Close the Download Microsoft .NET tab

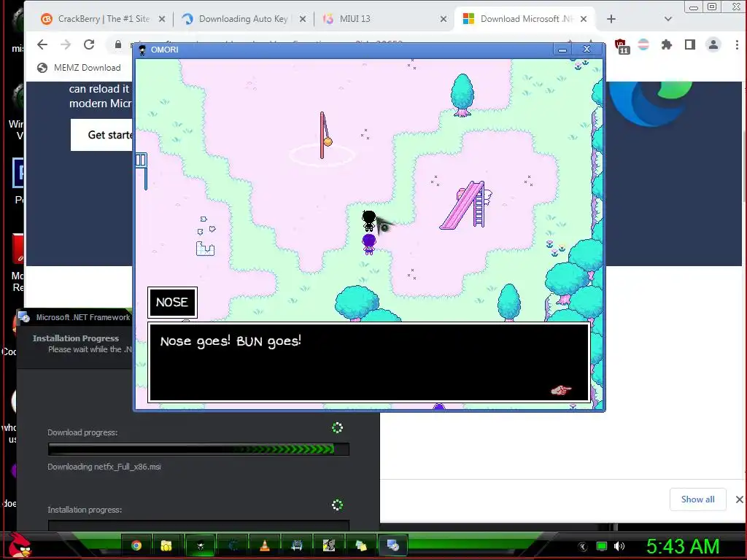584,19
